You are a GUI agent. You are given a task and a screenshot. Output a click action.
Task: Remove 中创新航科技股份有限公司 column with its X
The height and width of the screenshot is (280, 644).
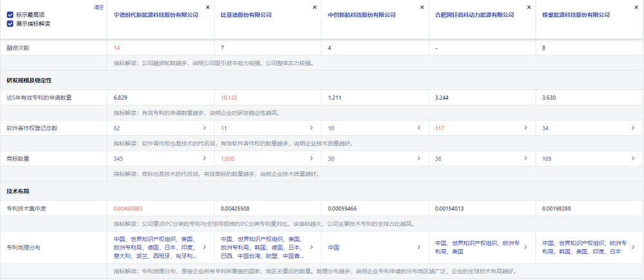click(x=422, y=7)
